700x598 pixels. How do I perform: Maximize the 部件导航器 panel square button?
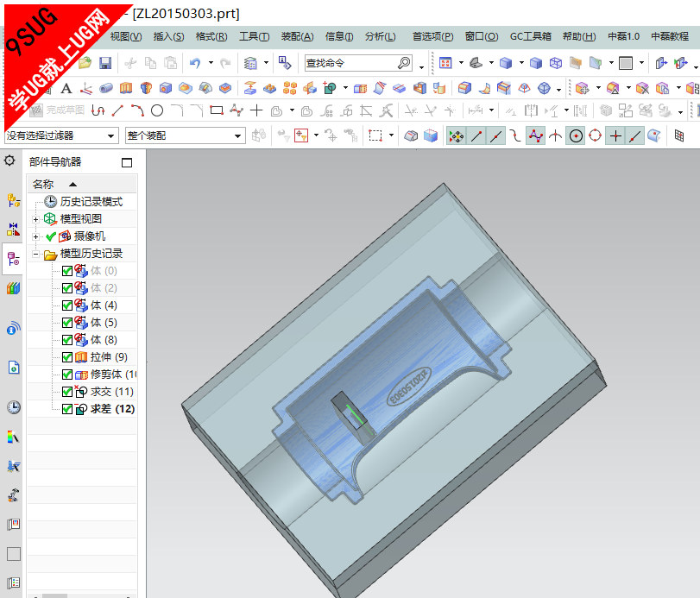127,162
